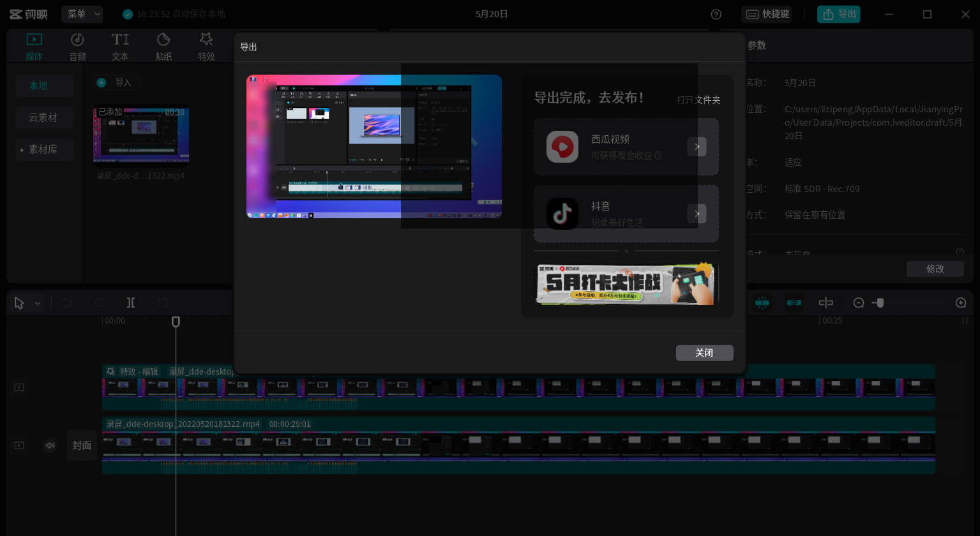This screenshot has width=980, height=536.
Task: Click the help question mark icon in title bar
Action: click(x=716, y=14)
